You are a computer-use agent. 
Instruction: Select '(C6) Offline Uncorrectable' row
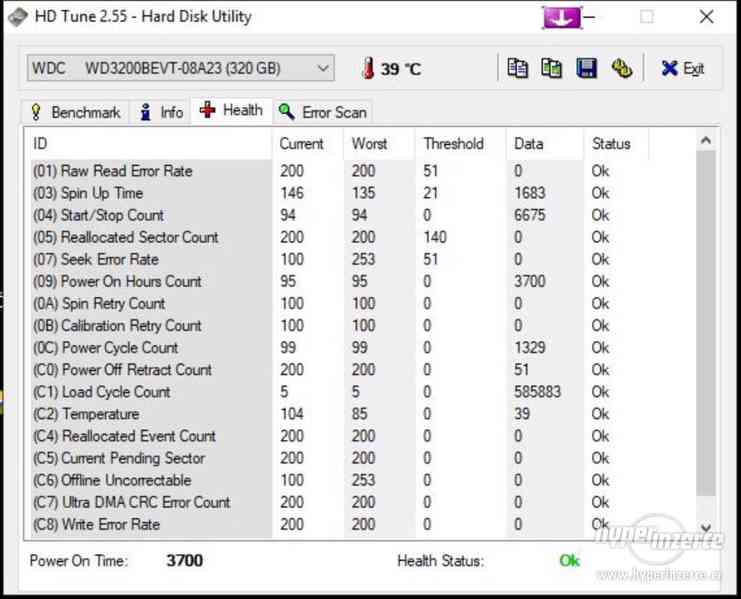(340, 480)
